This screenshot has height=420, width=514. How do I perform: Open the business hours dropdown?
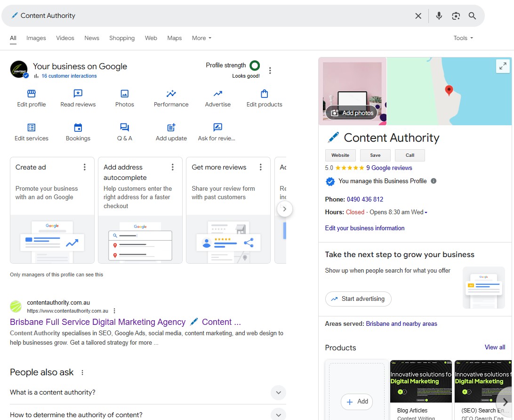tap(425, 212)
